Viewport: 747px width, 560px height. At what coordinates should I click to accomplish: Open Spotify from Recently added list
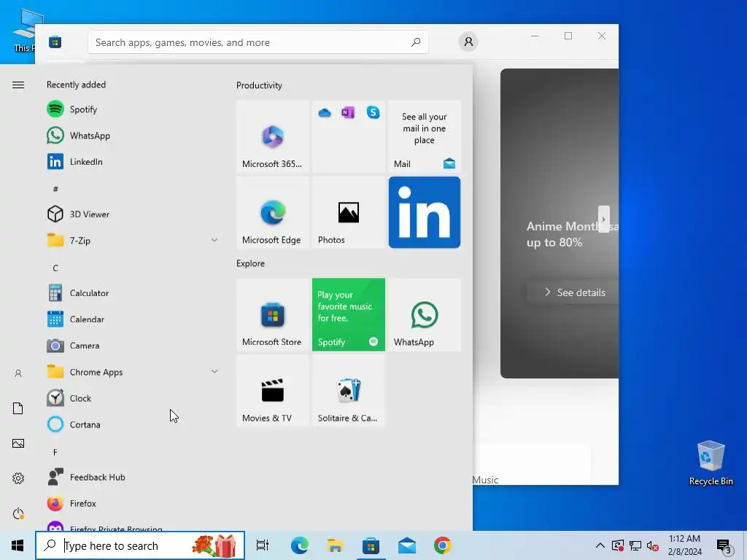click(x=133, y=109)
